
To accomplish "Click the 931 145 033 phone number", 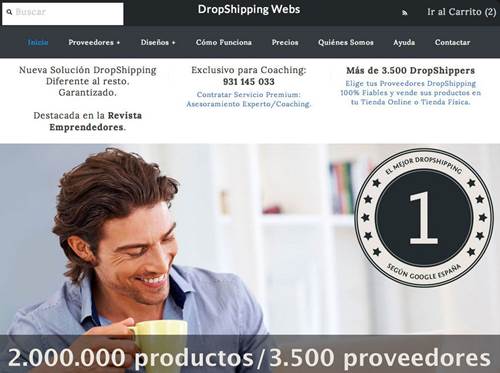I will pyautogui.click(x=249, y=82).
